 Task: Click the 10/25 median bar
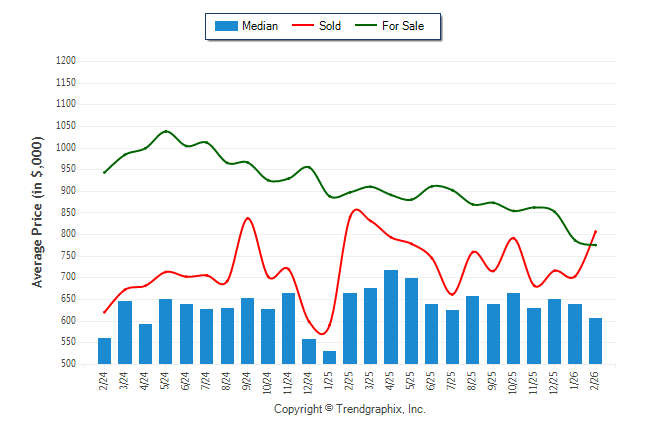pos(513,328)
